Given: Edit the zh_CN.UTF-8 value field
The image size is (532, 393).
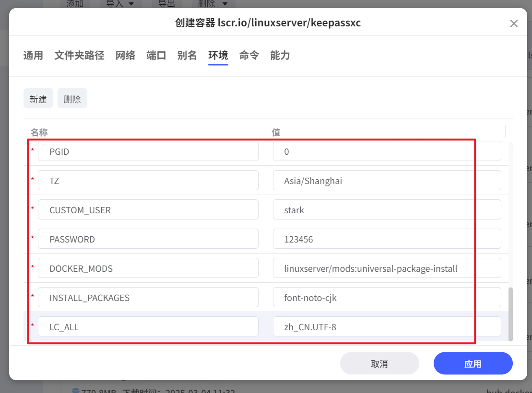Looking at the screenshot, I should [x=387, y=326].
